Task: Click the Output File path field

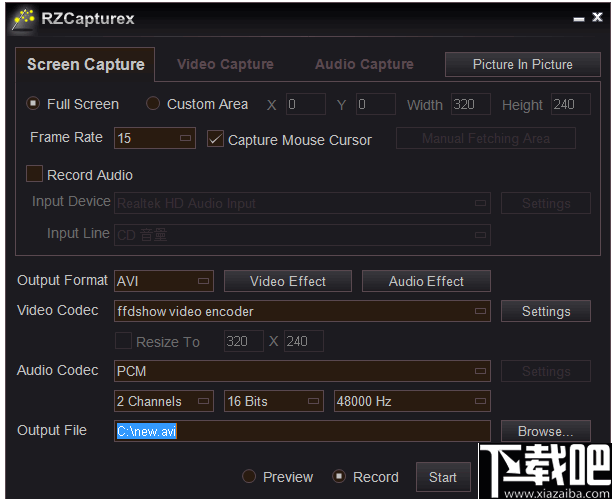Action: pyautogui.click(x=302, y=431)
